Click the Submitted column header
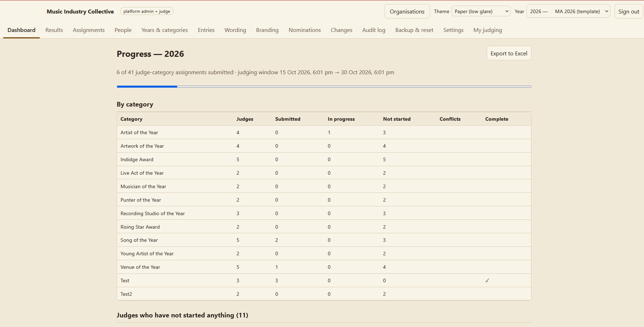644x327 pixels. pos(288,119)
